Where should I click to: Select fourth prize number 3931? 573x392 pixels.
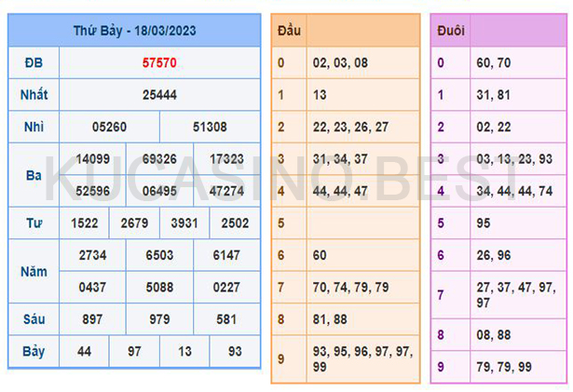pos(184,223)
